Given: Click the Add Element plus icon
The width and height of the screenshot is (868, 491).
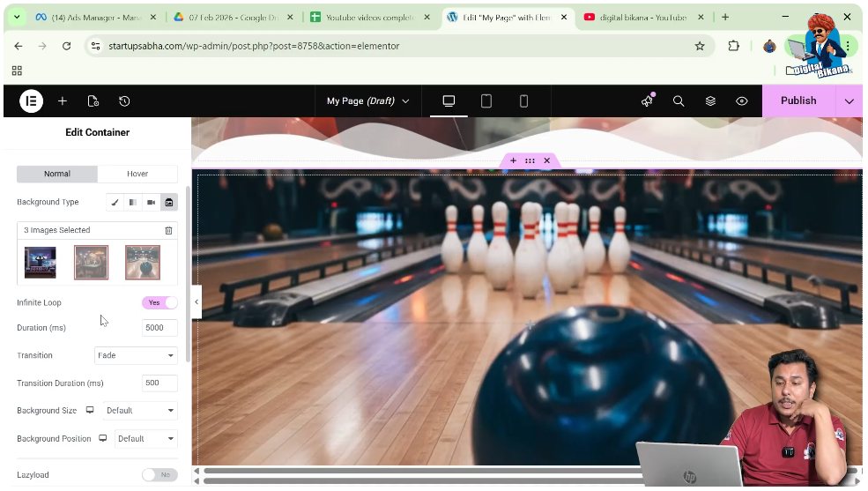Looking at the screenshot, I should click(63, 101).
